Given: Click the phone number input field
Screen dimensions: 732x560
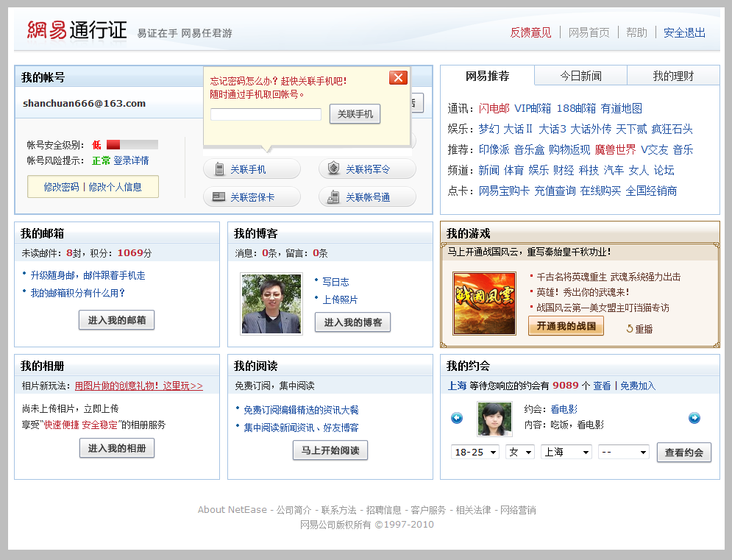Looking at the screenshot, I should pos(266,115).
